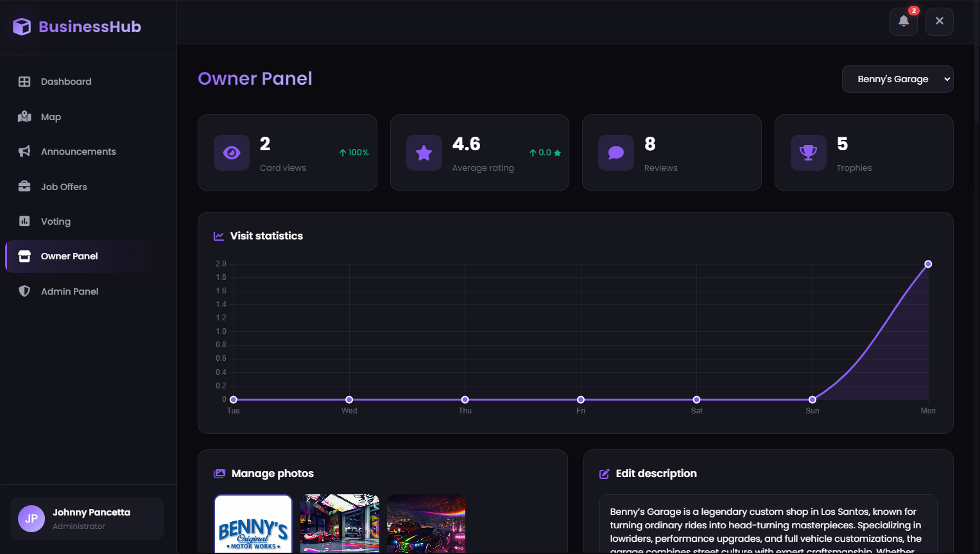The image size is (980, 554).
Task: Click the speech bubble Reviews icon
Action: [x=616, y=153]
